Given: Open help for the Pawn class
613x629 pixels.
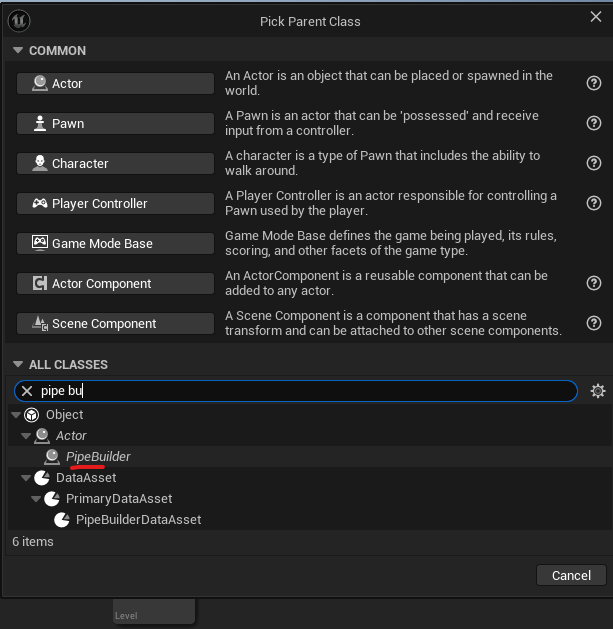Looking at the screenshot, I should pyautogui.click(x=593, y=124).
